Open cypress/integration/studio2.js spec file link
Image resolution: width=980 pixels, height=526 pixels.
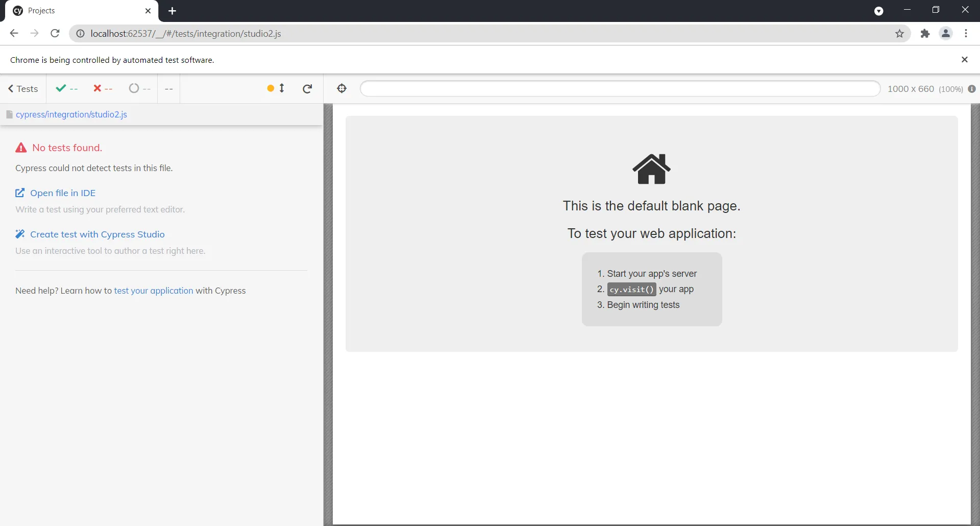pos(71,114)
